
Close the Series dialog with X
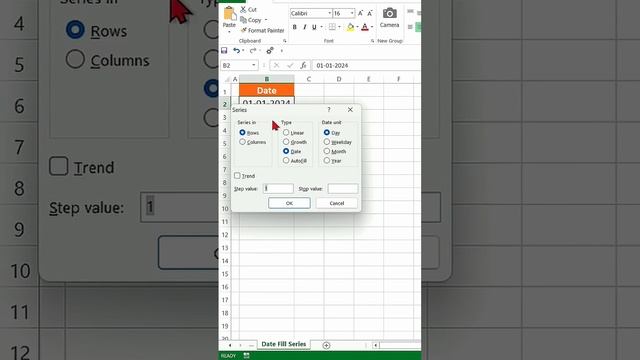pos(350,109)
